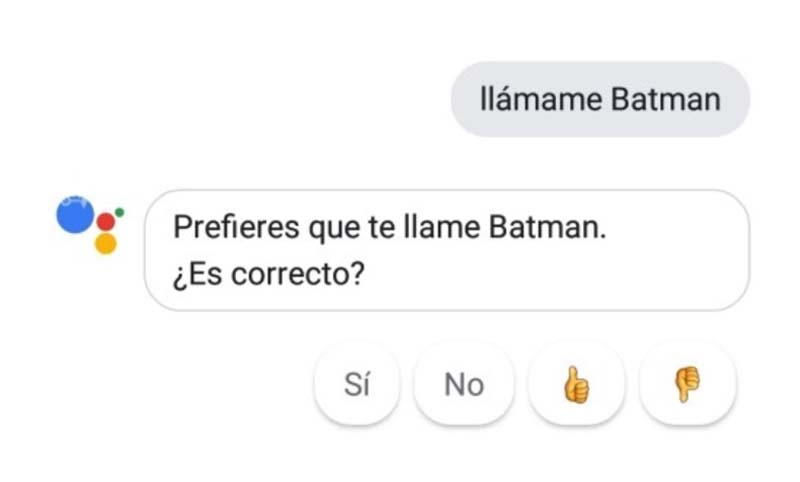
Task: Select the "llámame Batman" user message bubble
Action: [x=600, y=99]
